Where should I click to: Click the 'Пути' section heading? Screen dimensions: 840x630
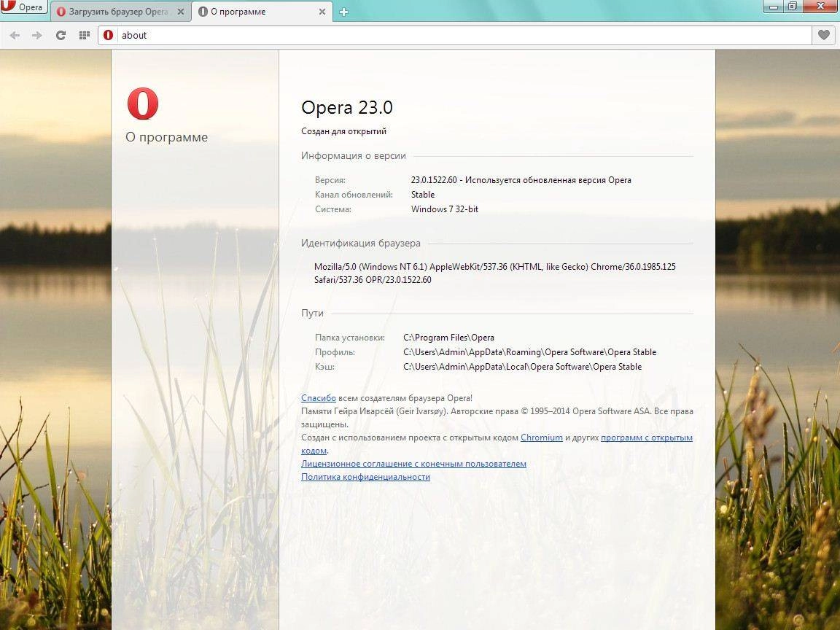(x=312, y=314)
